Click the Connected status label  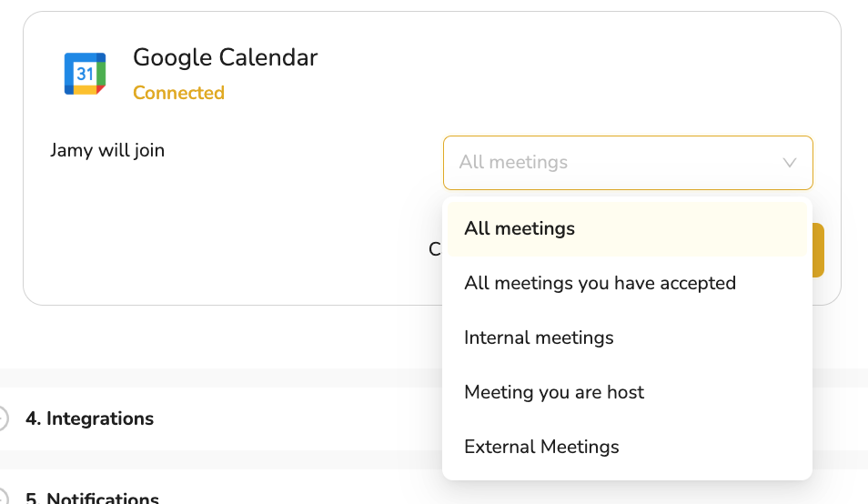click(x=179, y=93)
